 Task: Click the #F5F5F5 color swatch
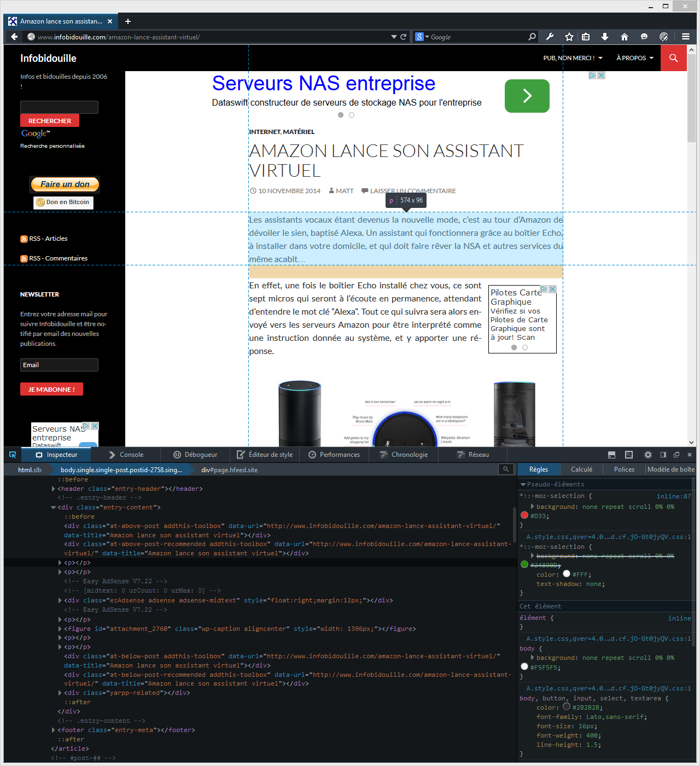pos(524,667)
